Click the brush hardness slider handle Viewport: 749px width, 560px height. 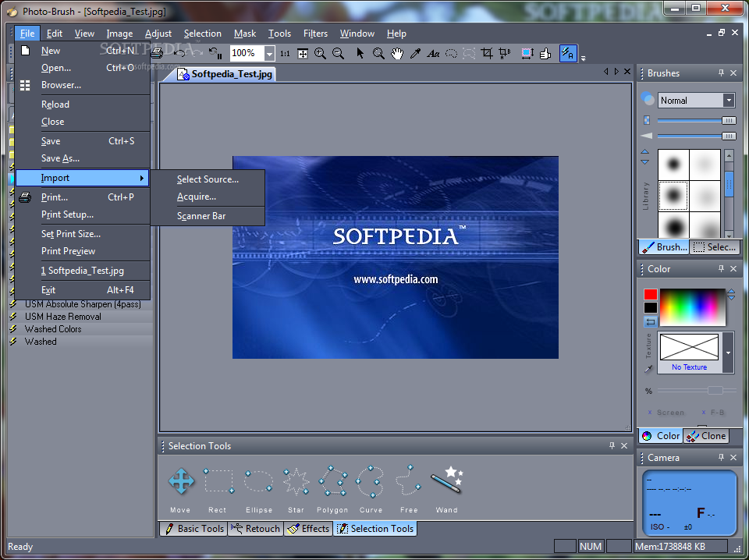(729, 136)
